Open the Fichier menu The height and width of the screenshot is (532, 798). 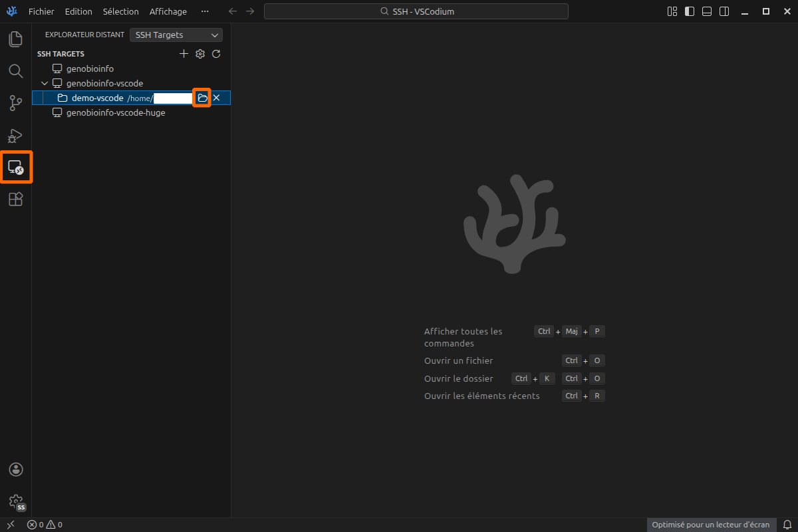click(x=41, y=11)
